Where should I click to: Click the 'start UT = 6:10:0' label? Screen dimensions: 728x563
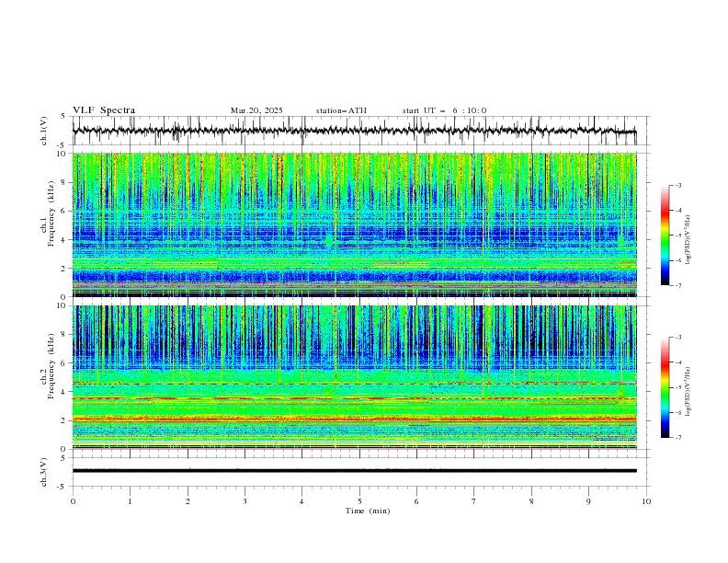tap(444, 110)
